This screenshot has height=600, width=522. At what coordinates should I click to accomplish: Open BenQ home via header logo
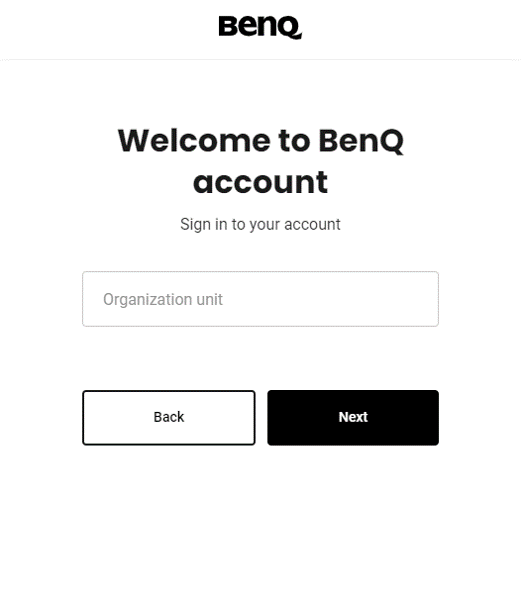260,27
